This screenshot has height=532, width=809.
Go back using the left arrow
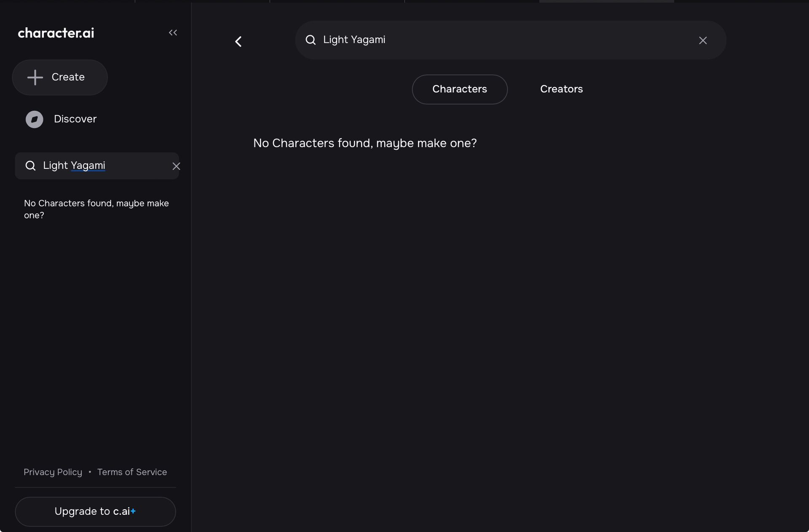238,41
